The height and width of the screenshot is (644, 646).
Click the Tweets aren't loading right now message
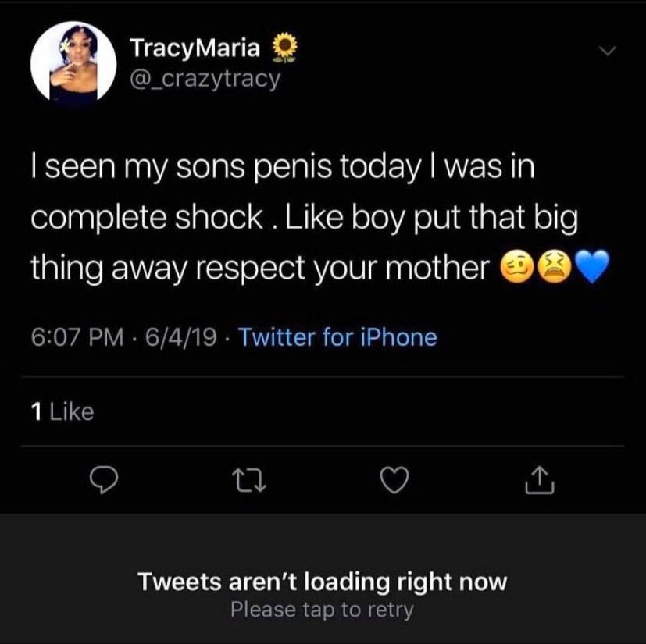323,582
